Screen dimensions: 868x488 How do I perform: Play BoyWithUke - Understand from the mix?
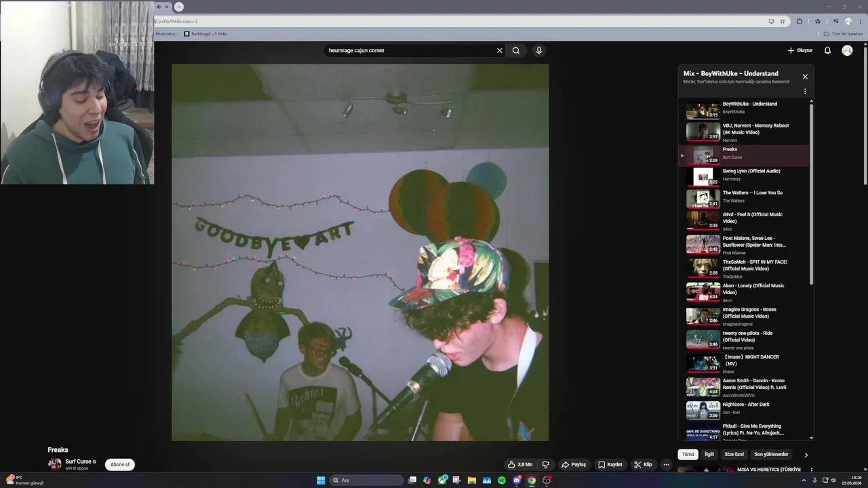pos(744,109)
